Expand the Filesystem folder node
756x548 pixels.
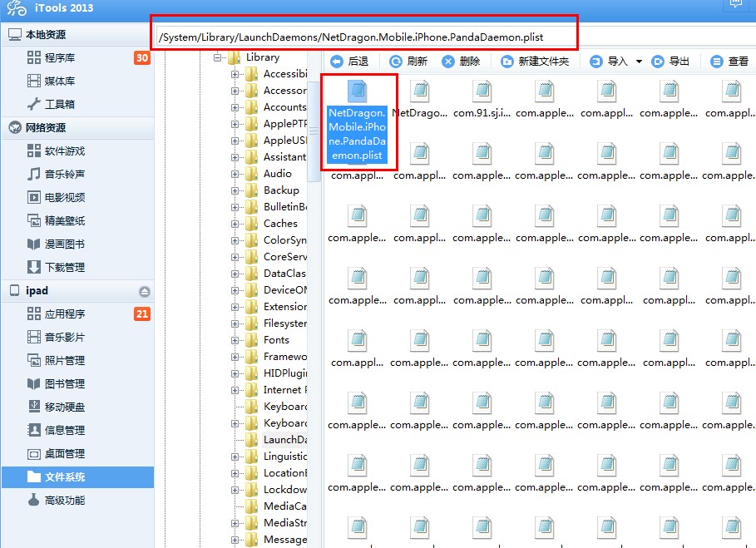[x=235, y=323]
